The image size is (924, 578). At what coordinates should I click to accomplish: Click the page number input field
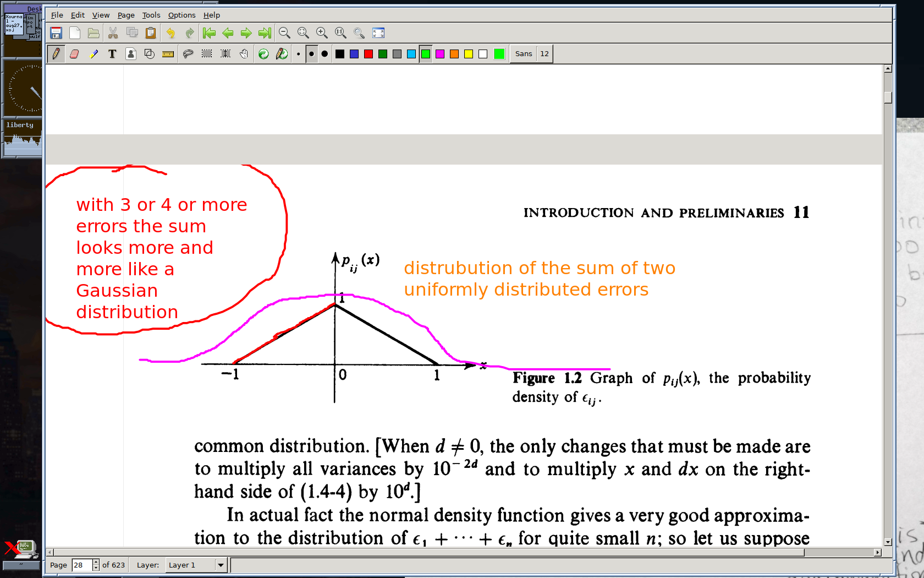pyautogui.click(x=81, y=565)
